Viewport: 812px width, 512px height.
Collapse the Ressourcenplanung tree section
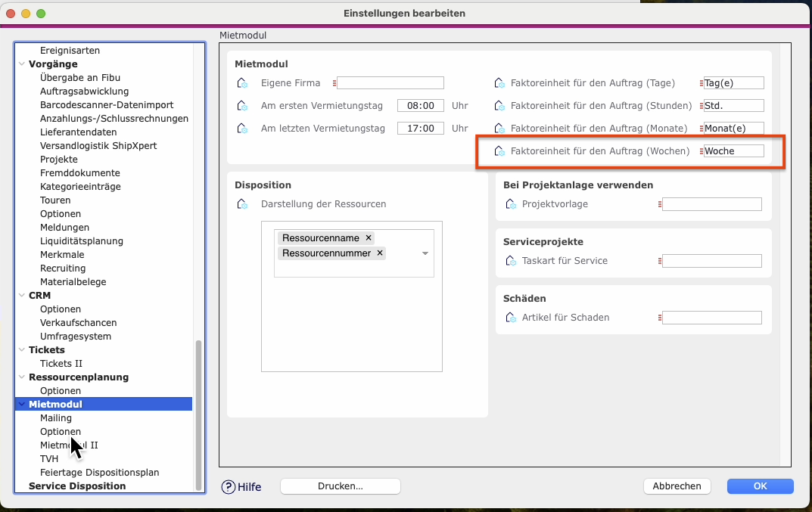pyautogui.click(x=22, y=377)
